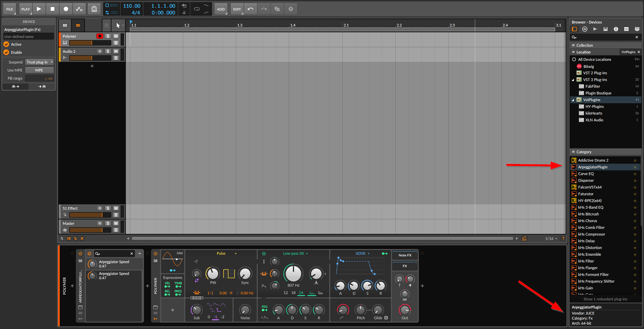Click the Undo arrow icon
This screenshot has height=329, width=644.
coord(250,9)
